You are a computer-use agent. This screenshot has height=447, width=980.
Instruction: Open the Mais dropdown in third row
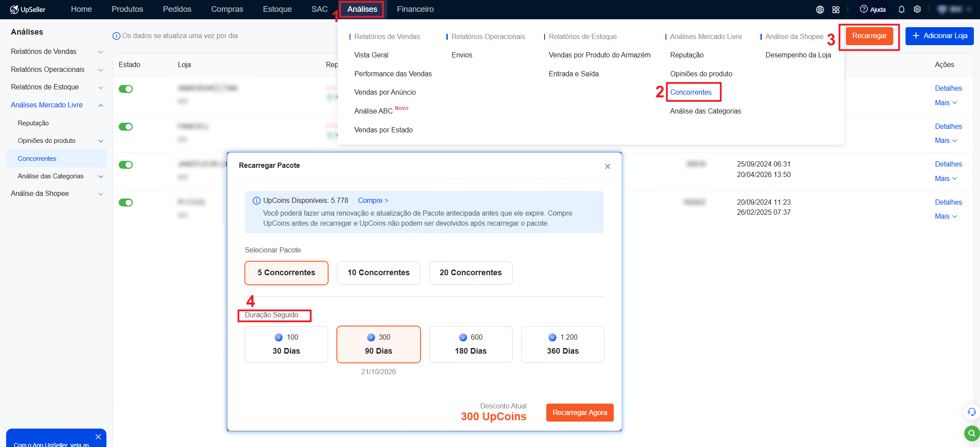coord(946,178)
